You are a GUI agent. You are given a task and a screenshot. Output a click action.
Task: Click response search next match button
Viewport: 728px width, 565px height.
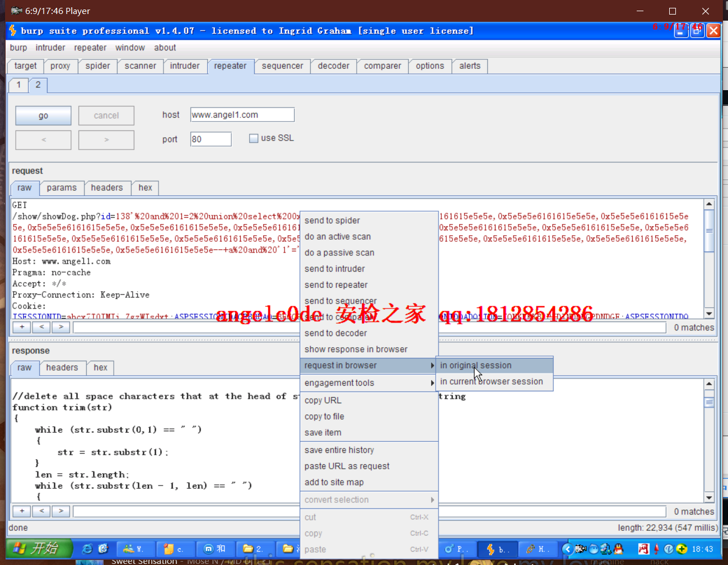(x=61, y=511)
